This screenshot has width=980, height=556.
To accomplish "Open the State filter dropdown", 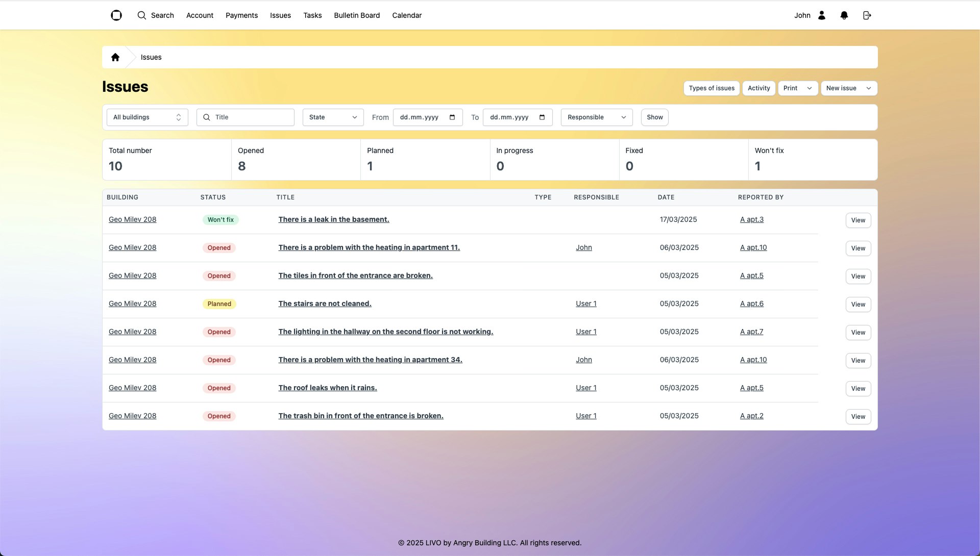I will [x=333, y=117].
